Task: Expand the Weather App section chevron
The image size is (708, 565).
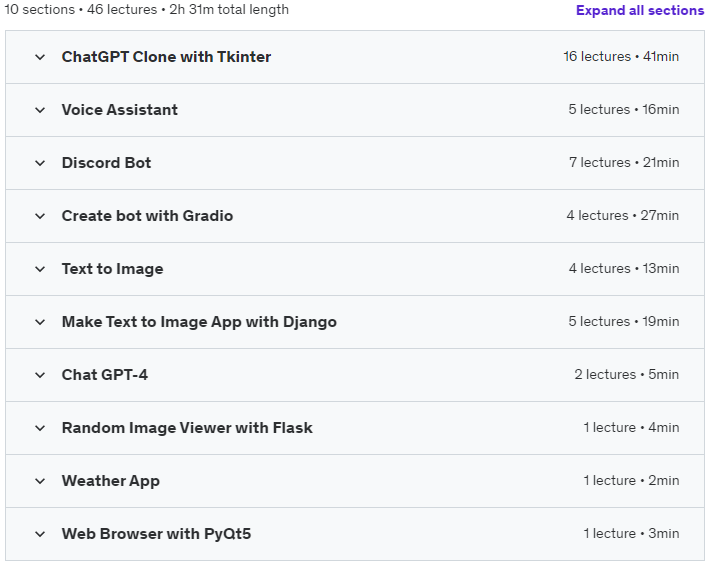Action: (x=40, y=481)
